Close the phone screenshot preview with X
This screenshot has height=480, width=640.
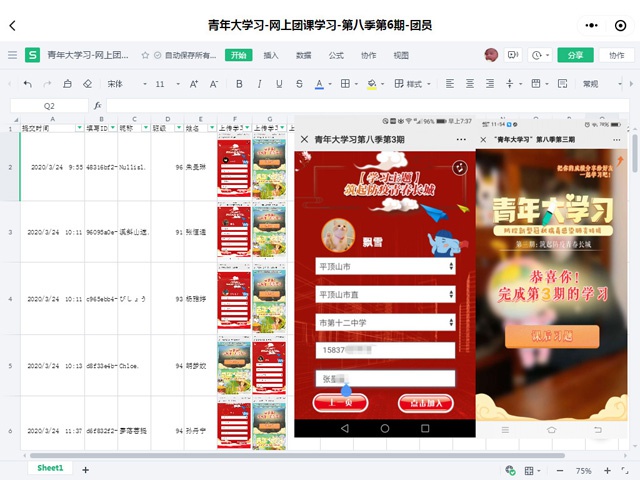point(304,139)
